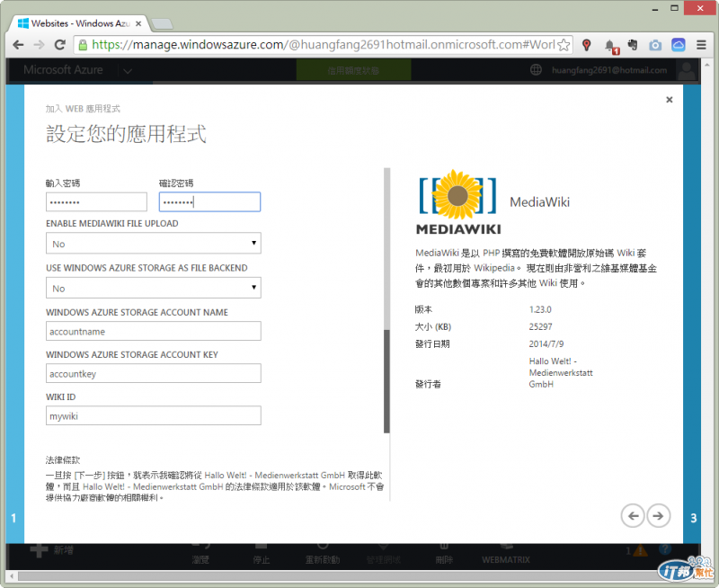Click the user avatar icon in header
Viewport: 719px width, 588px height.
pos(687,71)
